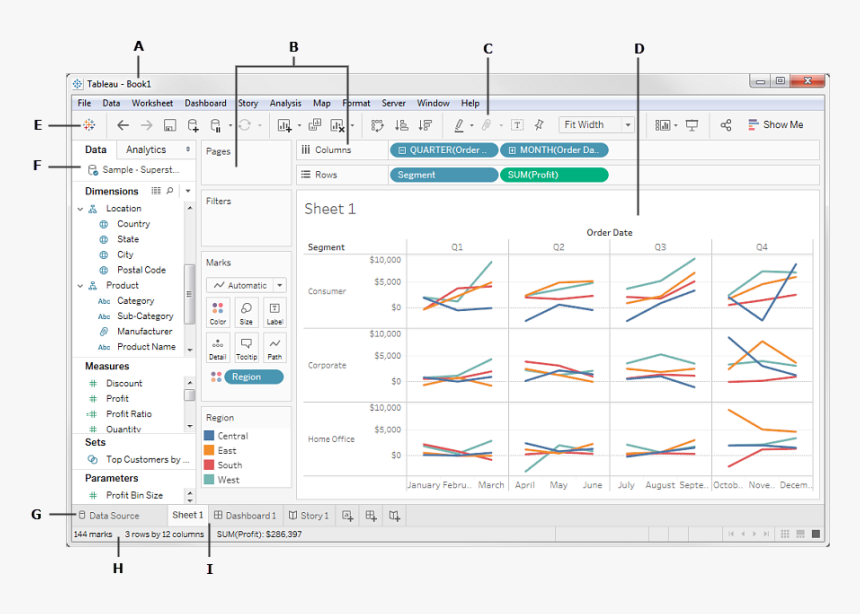Click the Detail marks card button
860x614 pixels.
pyautogui.click(x=218, y=348)
